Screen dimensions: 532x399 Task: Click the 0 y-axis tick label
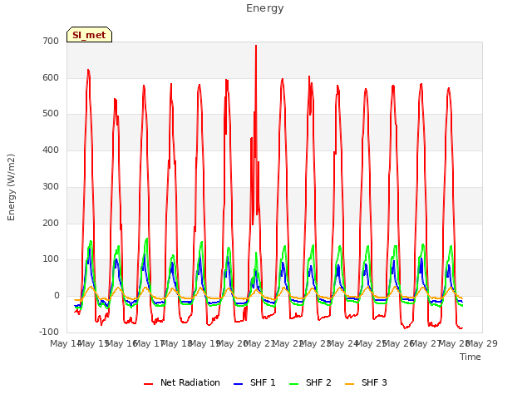tap(57, 296)
